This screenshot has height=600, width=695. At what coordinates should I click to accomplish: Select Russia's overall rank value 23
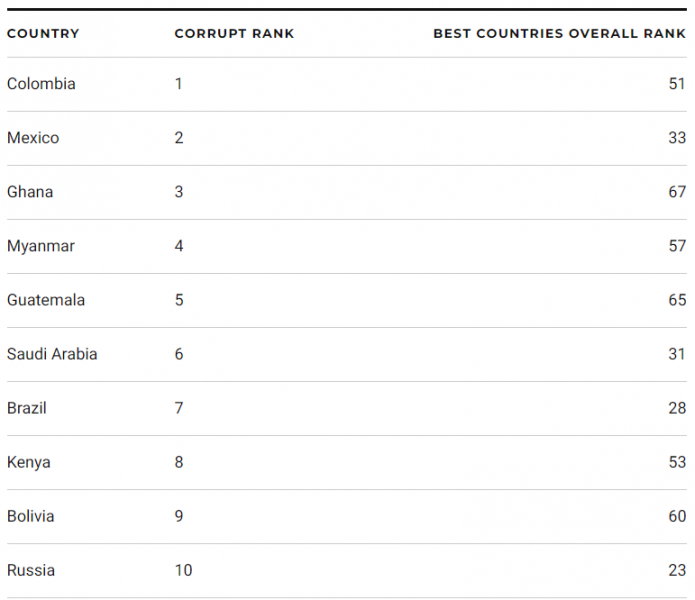[677, 570]
